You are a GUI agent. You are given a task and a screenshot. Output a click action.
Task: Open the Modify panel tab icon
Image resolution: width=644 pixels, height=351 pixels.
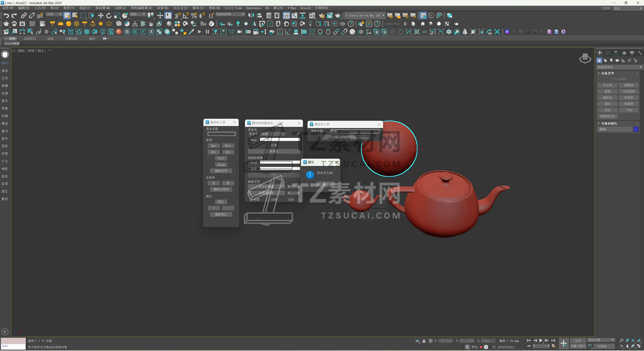click(607, 53)
